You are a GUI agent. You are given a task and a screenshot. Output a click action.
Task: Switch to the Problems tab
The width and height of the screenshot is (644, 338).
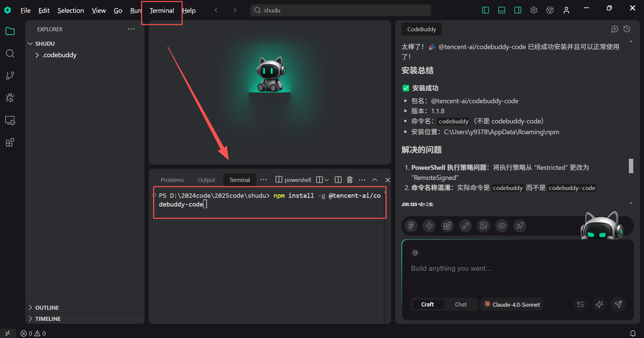pos(172,180)
